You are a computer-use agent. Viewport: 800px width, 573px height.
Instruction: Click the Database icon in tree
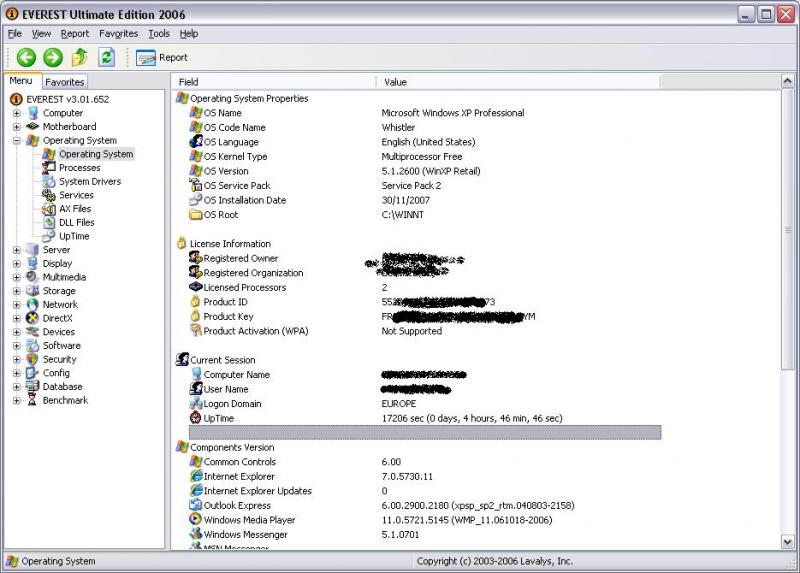(33, 387)
